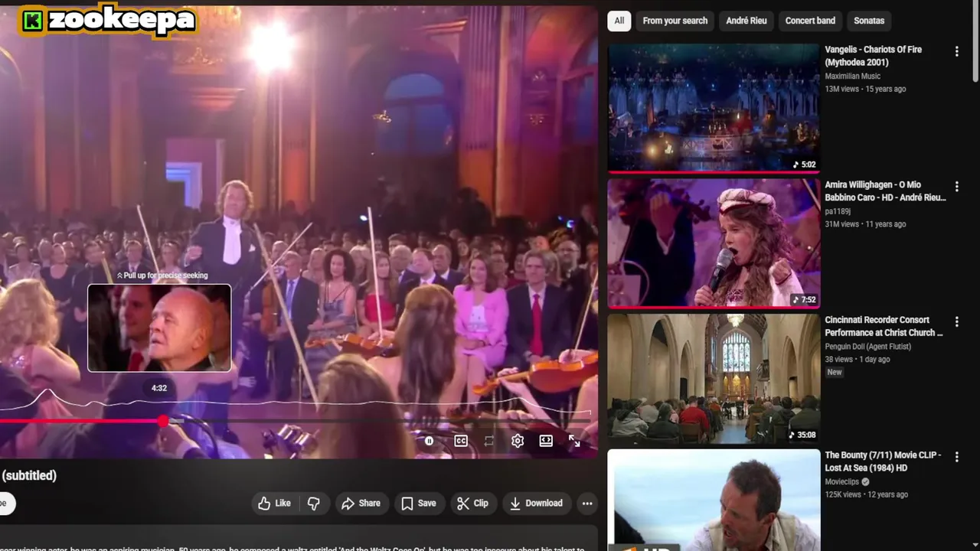Enter fullscreen with the arrows icon
This screenshot has height=551, width=980.
pyautogui.click(x=574, y=441)
